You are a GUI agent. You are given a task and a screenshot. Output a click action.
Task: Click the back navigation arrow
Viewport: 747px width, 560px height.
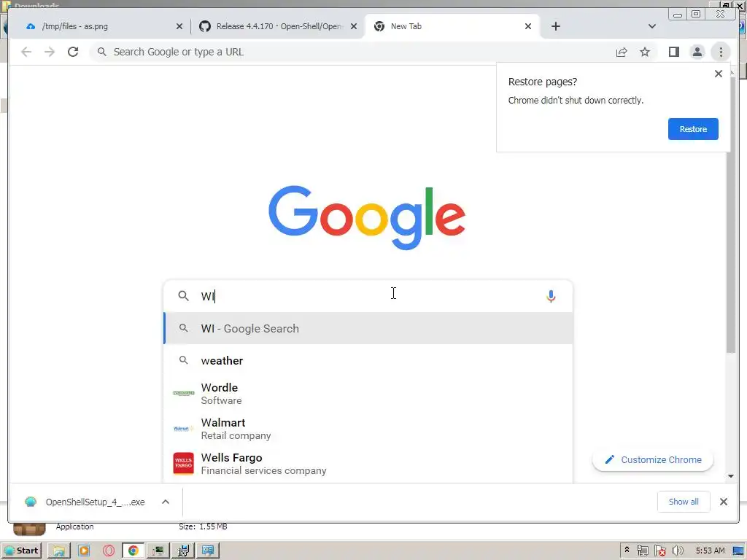[26, 52]
